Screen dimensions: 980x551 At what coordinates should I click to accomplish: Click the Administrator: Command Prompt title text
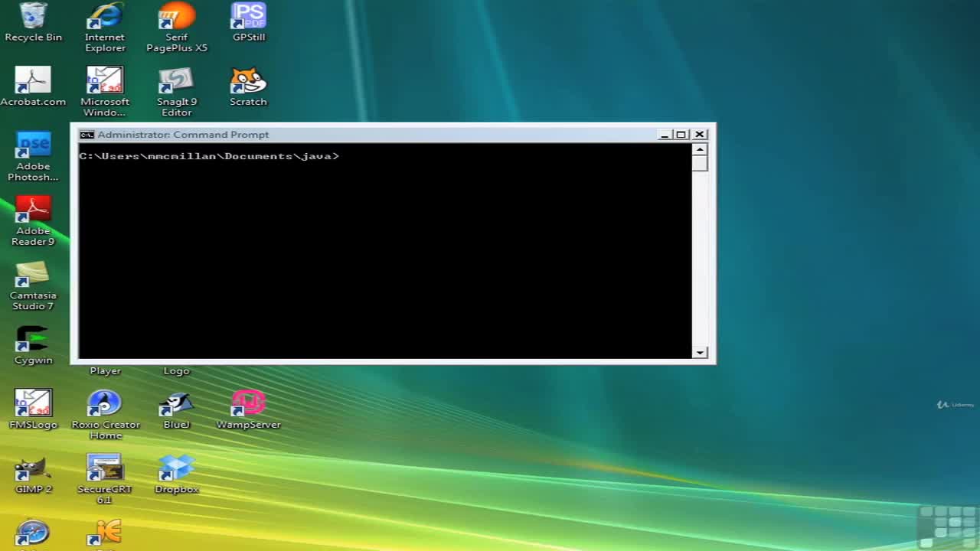pos(183,135)
